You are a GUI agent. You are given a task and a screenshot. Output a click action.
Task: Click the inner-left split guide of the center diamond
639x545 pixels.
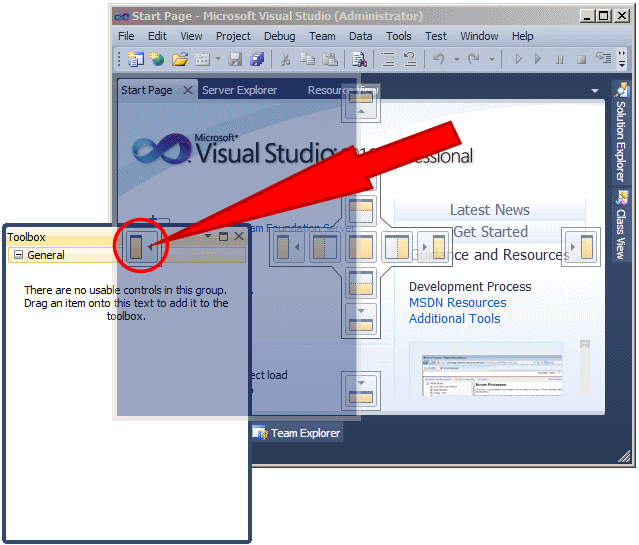324,247
